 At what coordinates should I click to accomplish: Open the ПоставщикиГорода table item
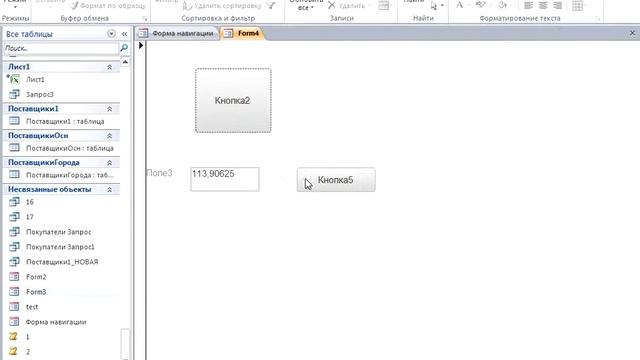tap(70, 175)
